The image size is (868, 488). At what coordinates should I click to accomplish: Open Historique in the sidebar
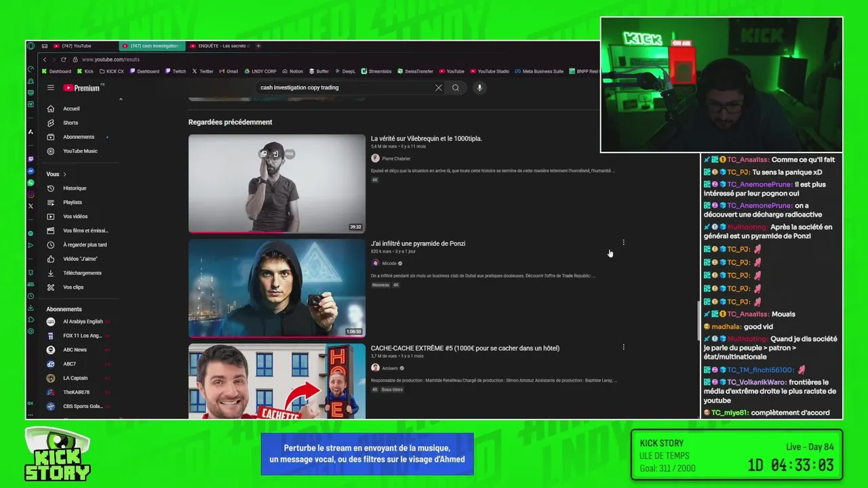pyautogui.click(x=75, y=188)
